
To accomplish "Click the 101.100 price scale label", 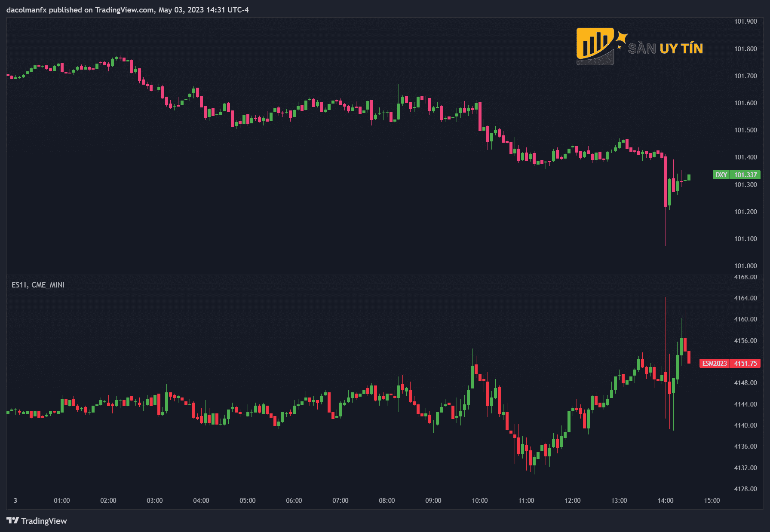I will point(745,239).
